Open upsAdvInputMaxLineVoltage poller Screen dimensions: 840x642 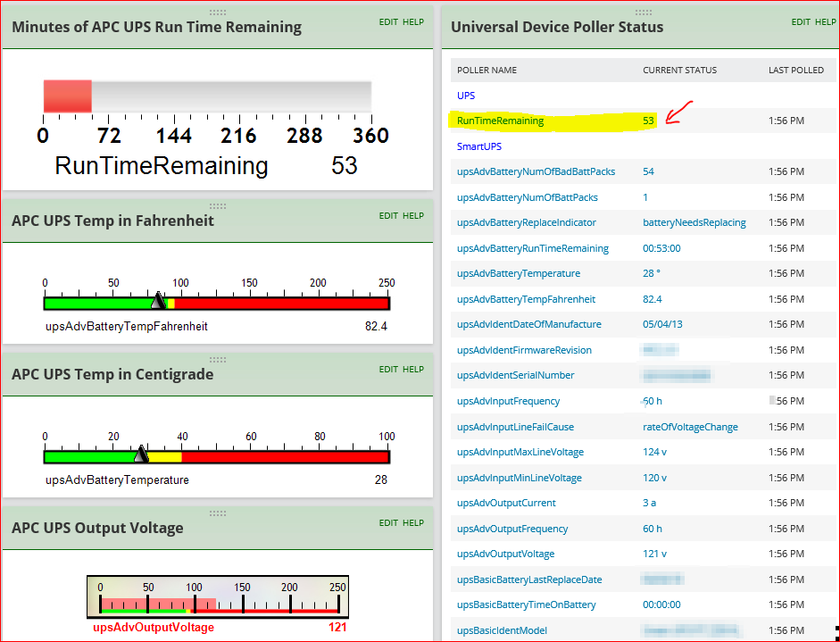[x=520, y=453]
